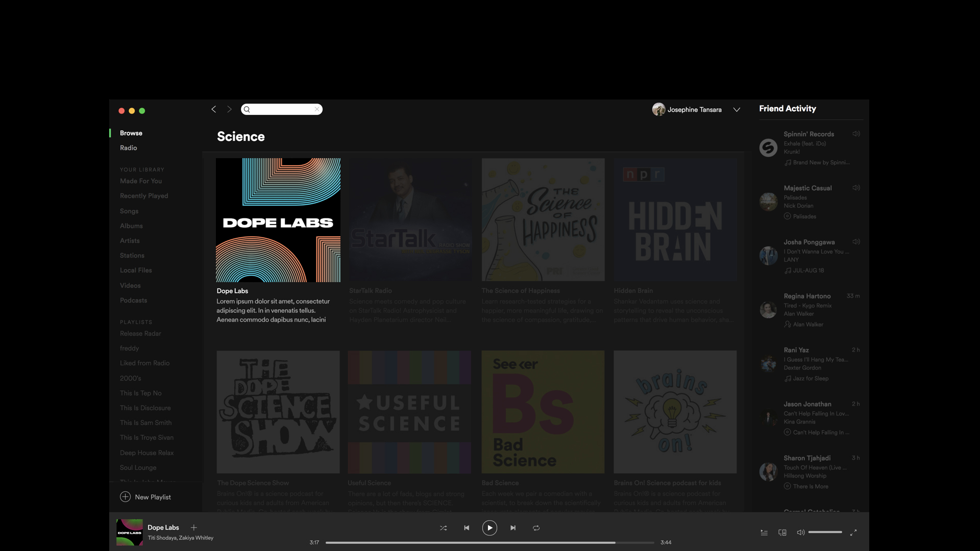Start playback with the play button
The width and height of the screenshot is (980, 551).
pos(489,528)
